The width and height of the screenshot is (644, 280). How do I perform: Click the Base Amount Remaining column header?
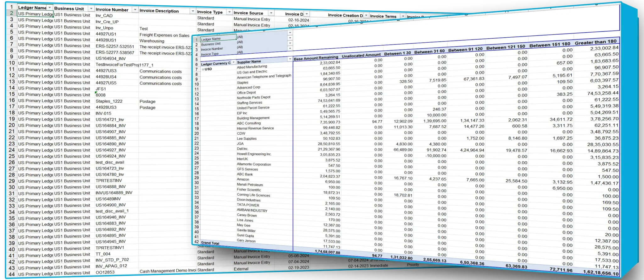click(316, 58)
